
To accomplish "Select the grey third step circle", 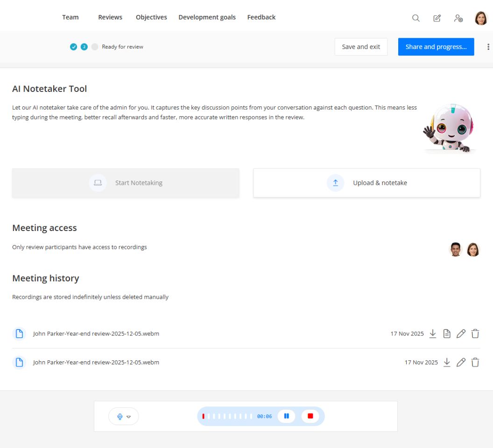I will pos(95,47).
